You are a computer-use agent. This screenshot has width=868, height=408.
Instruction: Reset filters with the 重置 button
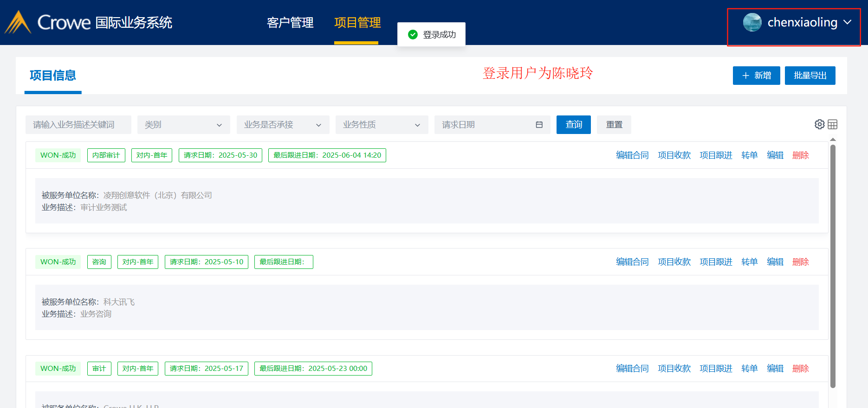pyautogui.click(x=614, y=125)
